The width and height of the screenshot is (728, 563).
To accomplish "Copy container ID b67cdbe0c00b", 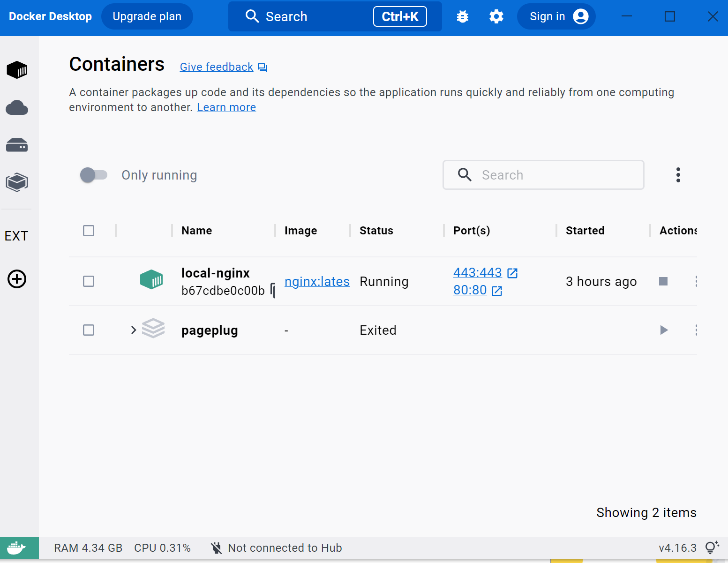I will click(273, 291).
